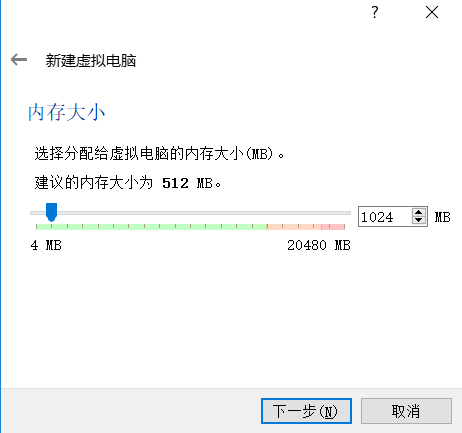Image resolution: width=462 pixels, height=433 pixels.
Task: Open help with the question mark icon
Action: pyautogui.click(x=375, y=12)
